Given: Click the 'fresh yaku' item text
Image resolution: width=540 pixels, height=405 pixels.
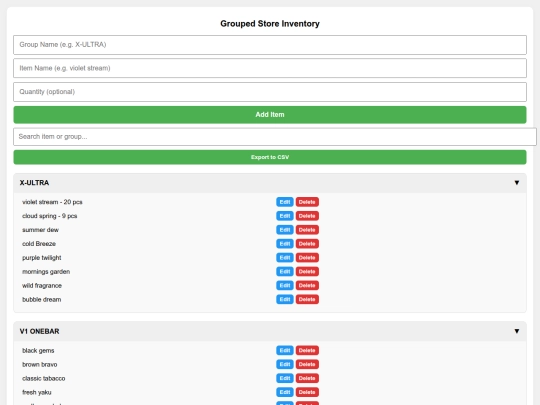Looking at the screenshot, I should coord(37,392).
